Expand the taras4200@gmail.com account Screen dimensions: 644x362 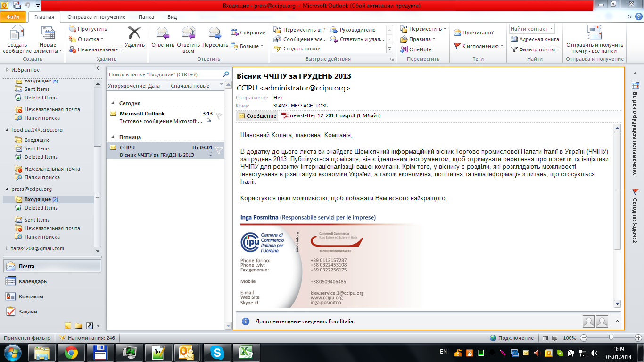7,248
